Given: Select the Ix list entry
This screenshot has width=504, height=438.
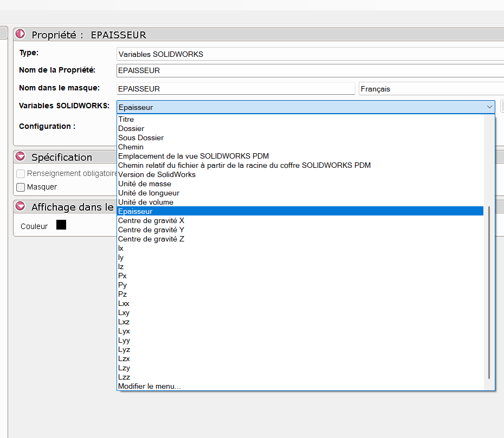Looking at the screenshot, I should [300, 248].
